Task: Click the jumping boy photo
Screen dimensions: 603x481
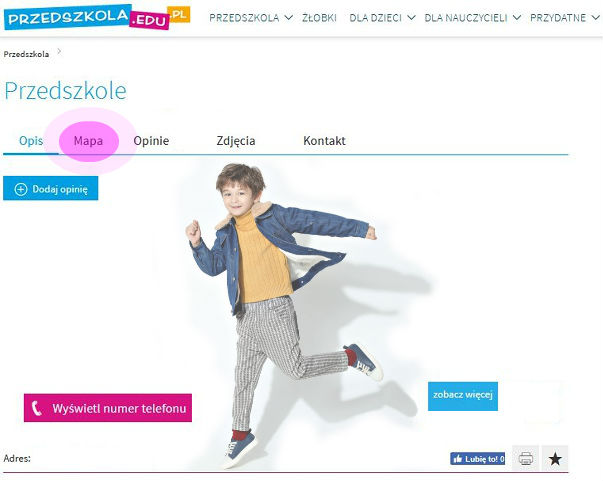Action: (x=281, y=315)
